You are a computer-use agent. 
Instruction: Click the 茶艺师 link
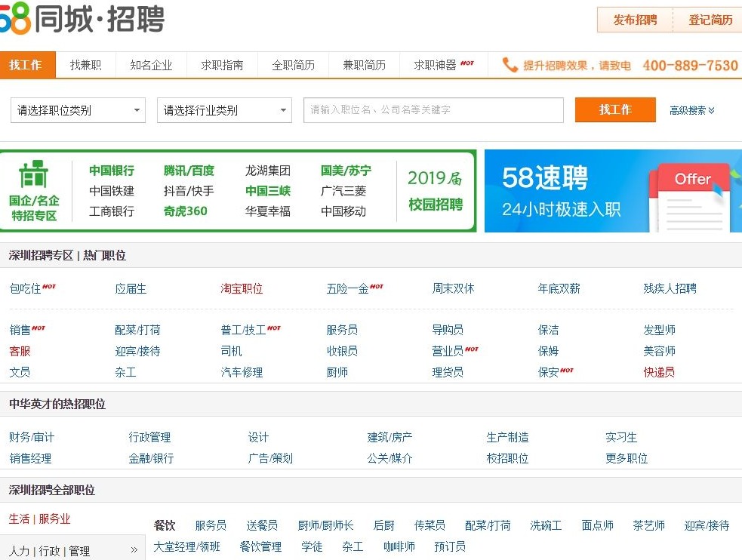[x=648, y=525]
